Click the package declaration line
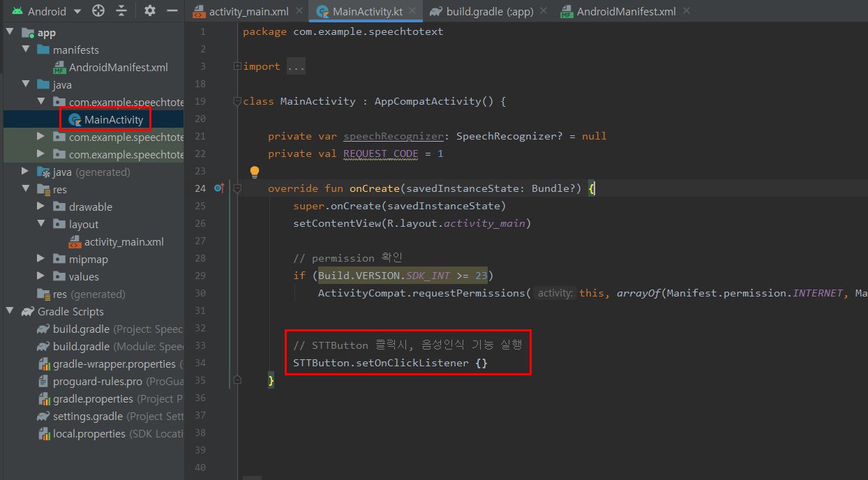This screenshot has height=480, width=868. tap(343, 31)
